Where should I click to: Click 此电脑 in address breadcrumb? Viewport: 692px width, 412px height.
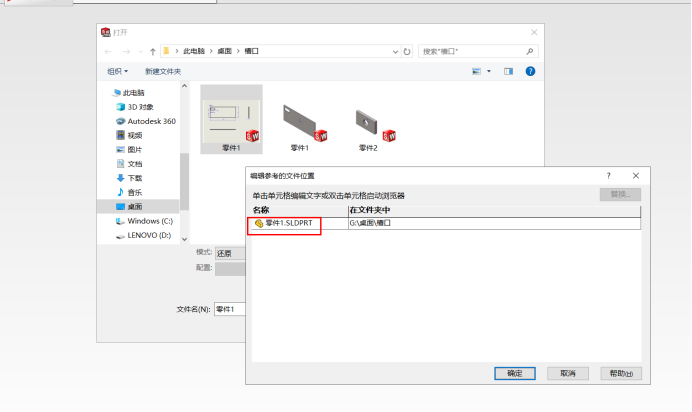pos(194,51)
